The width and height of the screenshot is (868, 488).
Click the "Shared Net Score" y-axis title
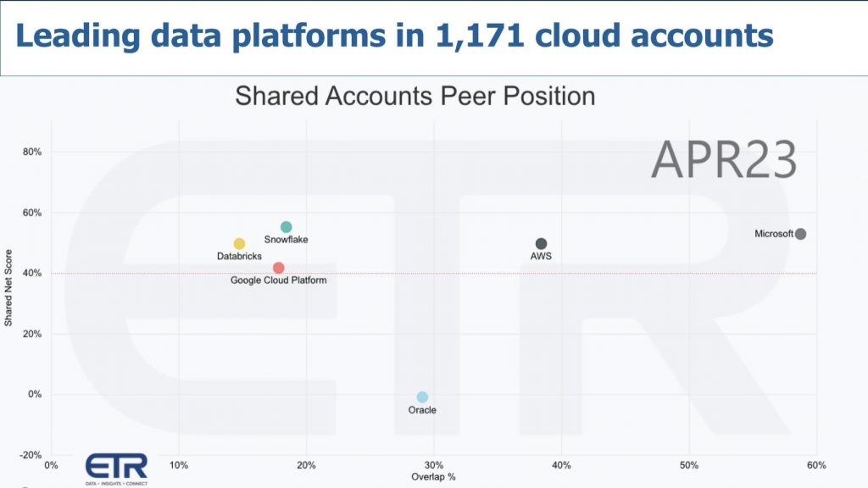(9, 288)
